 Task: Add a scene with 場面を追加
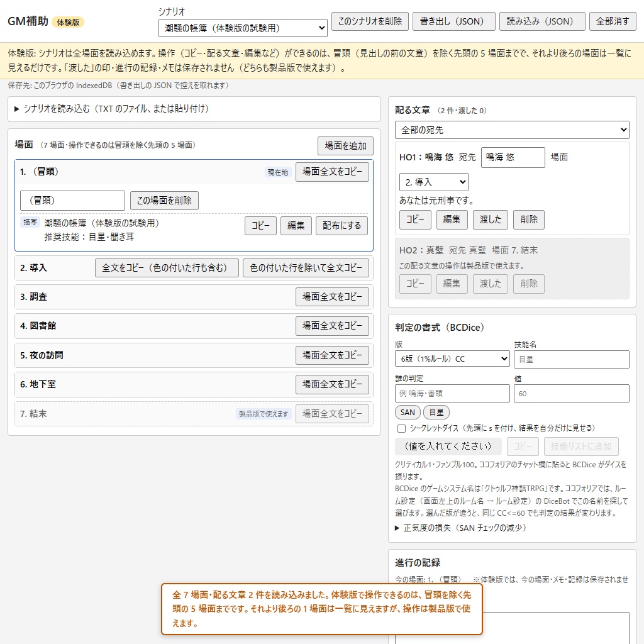tap(345, 146)
